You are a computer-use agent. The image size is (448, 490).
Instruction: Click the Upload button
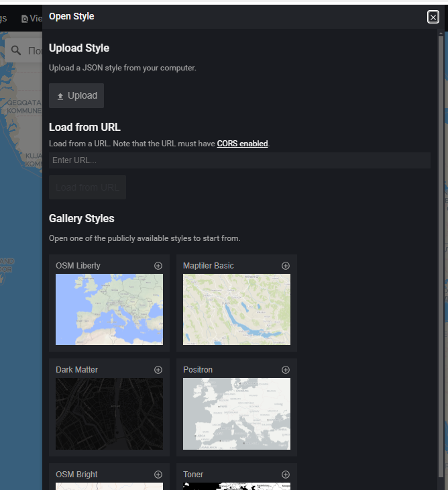(76, 95)
